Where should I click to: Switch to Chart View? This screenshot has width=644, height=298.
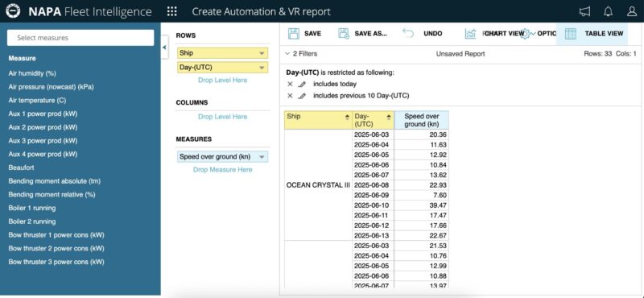pos(494,34)
